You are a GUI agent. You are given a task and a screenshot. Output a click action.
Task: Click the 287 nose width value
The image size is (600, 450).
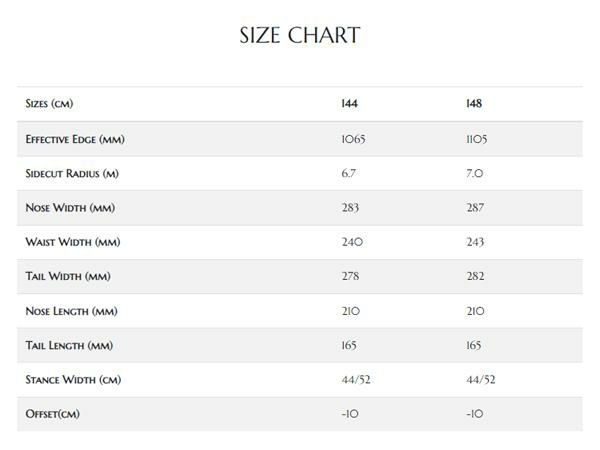pos(475,208)
